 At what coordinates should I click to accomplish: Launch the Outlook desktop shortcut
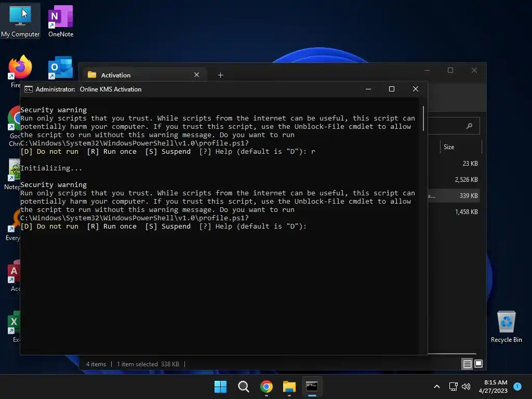pos(60,67)
